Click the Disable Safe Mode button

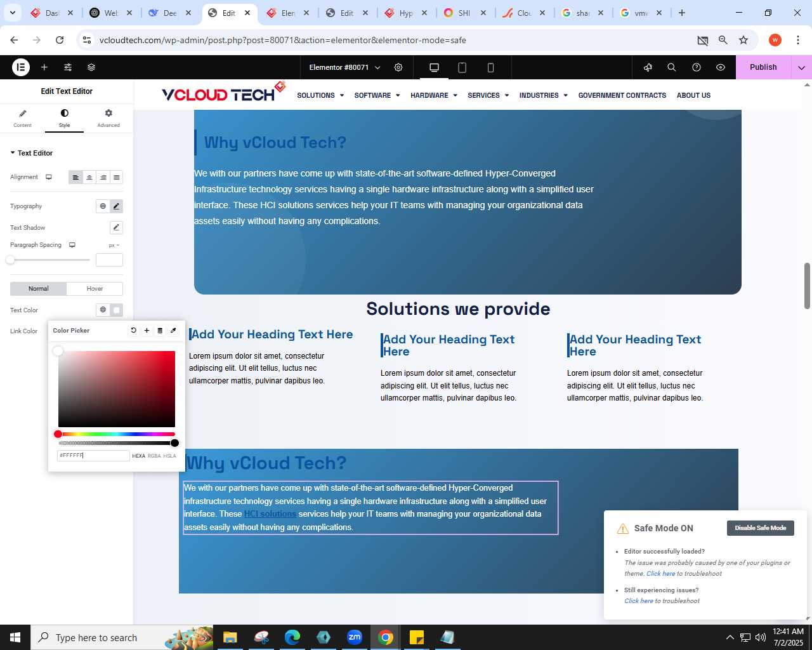tap(761, 528)
